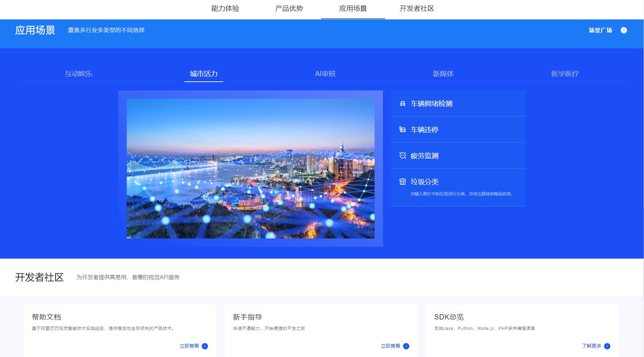Click the garbage classification trash icon
The image size is (644, 357).
point(402,181)
